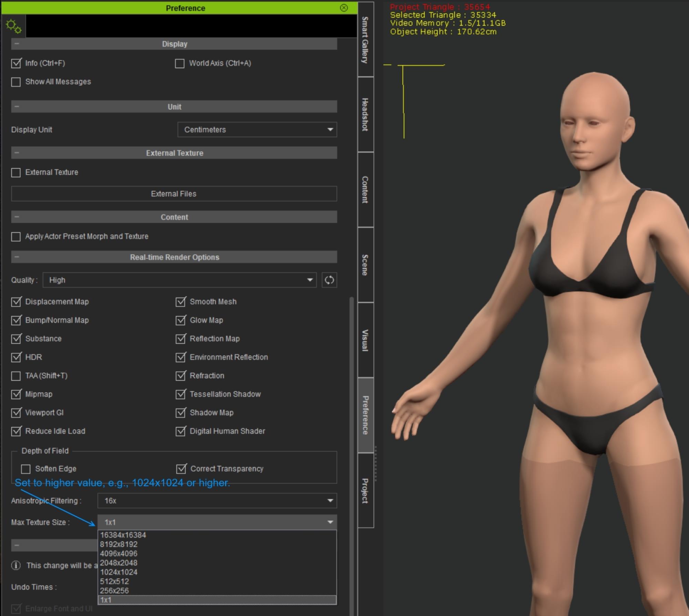Toggle Shadow Map checkbox

tap(181, 413)
